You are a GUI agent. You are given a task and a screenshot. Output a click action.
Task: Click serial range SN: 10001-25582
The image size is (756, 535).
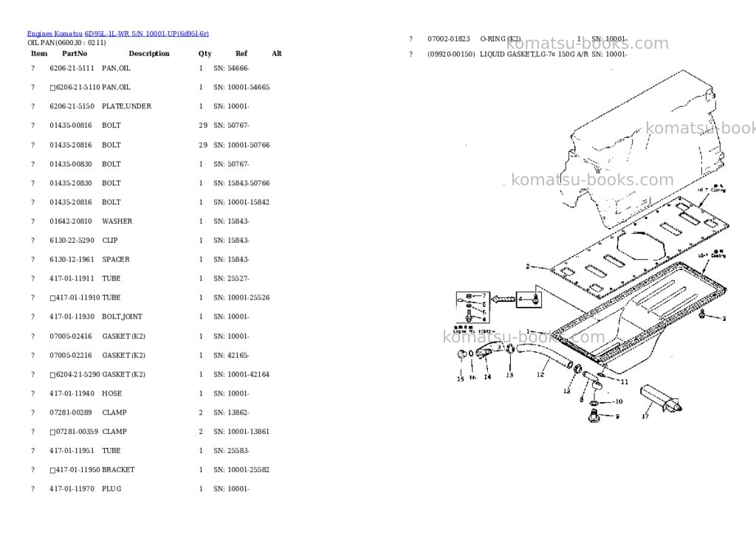(x=241, y=470)
